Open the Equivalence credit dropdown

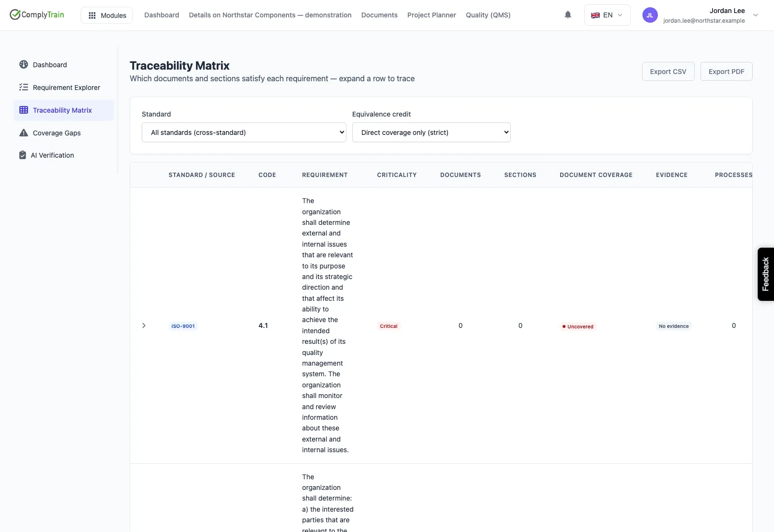point(432,132)
